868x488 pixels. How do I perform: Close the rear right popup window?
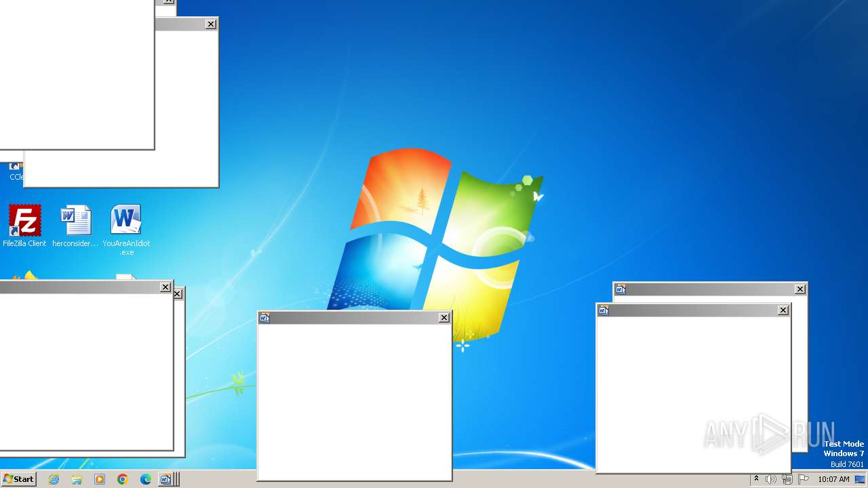(800, 289)
